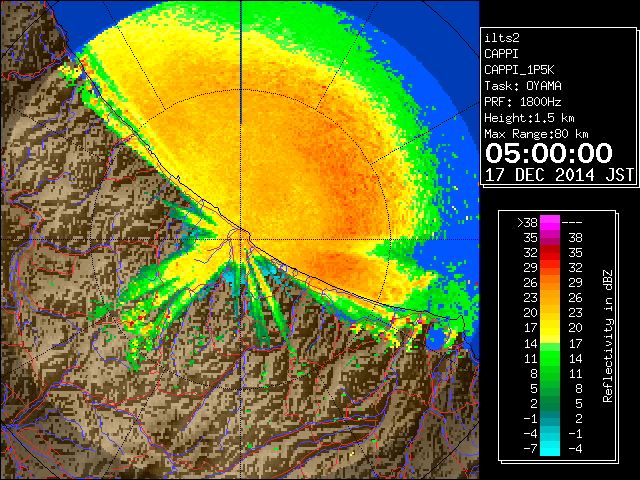Click the 'ilts2' label in info box
Image resolution: width=640 pixels, height=480 pixels.
click(502, 38)
